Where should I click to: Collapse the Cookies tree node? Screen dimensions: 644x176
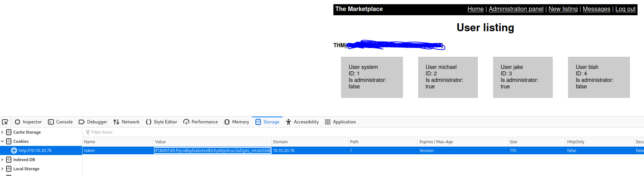(3, 141)
